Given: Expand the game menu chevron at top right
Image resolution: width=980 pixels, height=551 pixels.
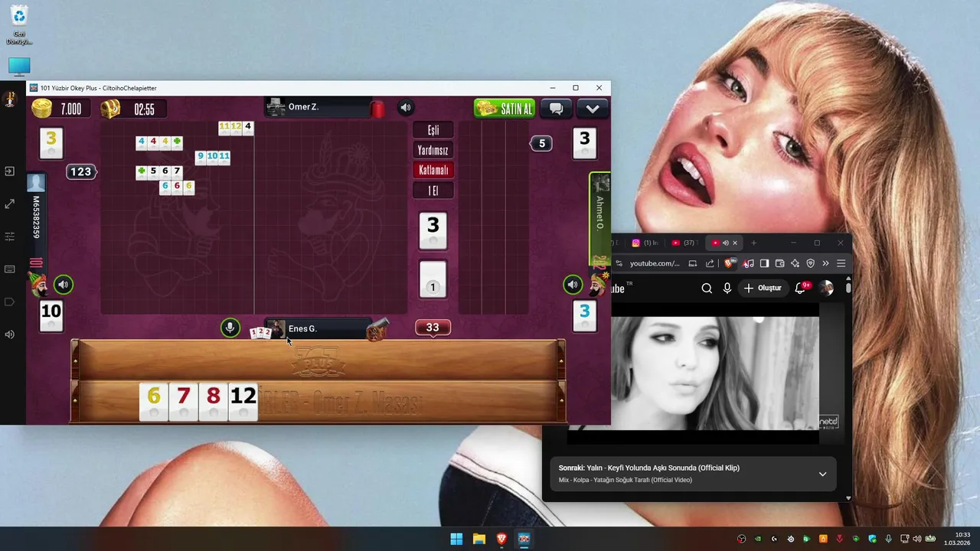Looking at the screenshot, I should 593,109.
